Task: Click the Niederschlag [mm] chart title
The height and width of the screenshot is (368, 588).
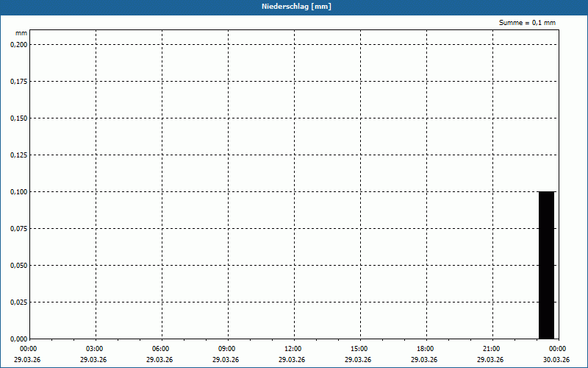Action: coord(293,7)
